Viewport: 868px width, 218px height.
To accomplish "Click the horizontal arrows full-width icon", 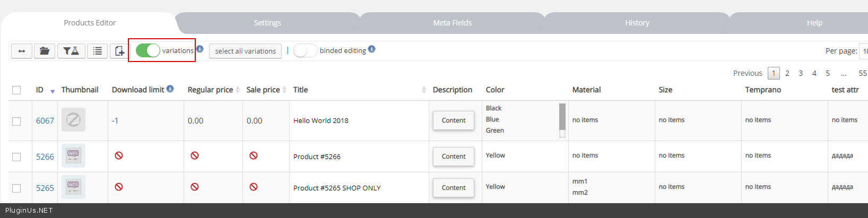I will point(22,51).
